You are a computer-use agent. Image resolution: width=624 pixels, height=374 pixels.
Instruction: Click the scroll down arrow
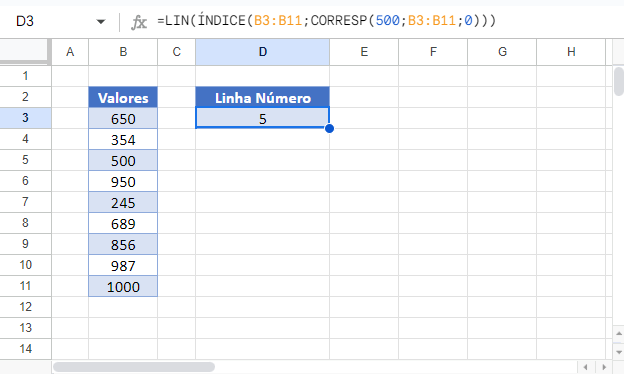pyautogui.click(x=618, y=351)
